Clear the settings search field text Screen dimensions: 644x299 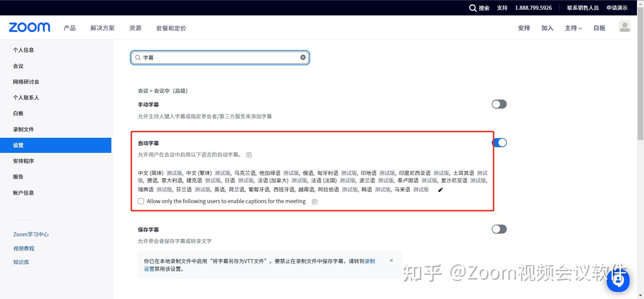pos(303,57)
